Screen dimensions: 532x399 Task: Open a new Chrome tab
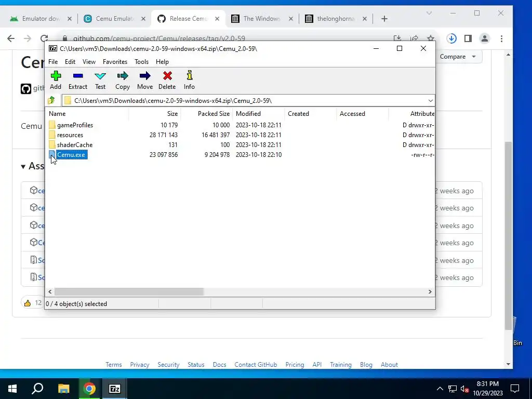pos(384,19)
